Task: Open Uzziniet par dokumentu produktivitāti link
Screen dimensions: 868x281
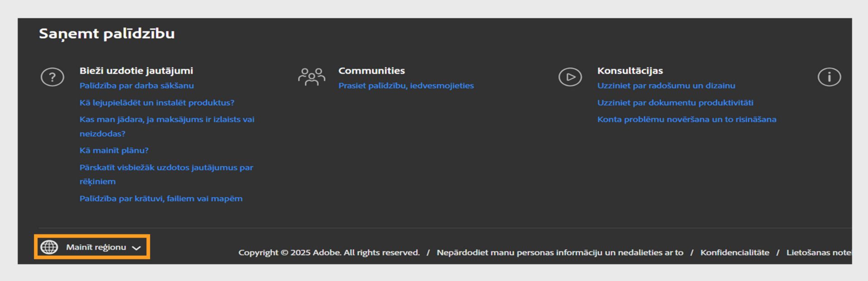Action: (x=675, y=103)
